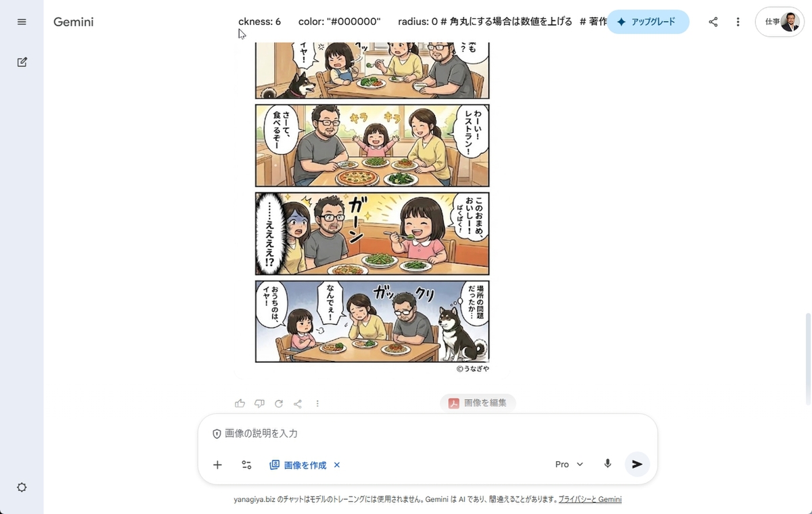This screenshot has height=514, width=812.
Task: Open settings gear in sidebar
Action: pos(22,488)
